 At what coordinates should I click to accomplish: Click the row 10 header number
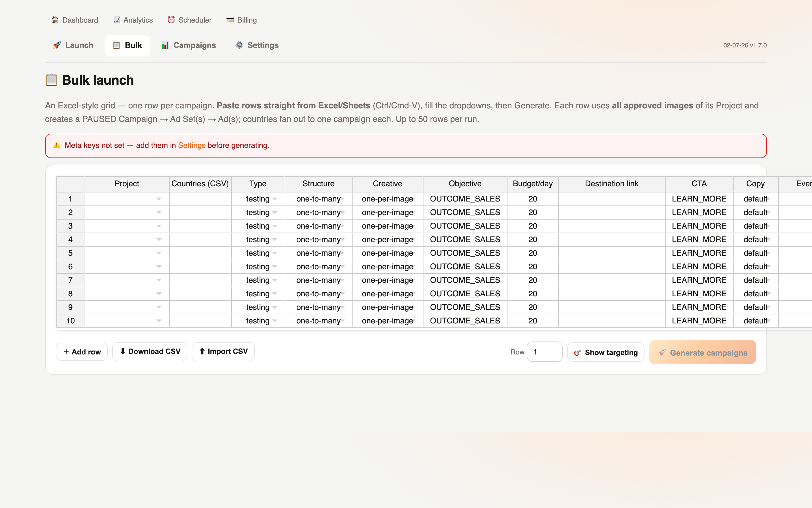(70, 321)
